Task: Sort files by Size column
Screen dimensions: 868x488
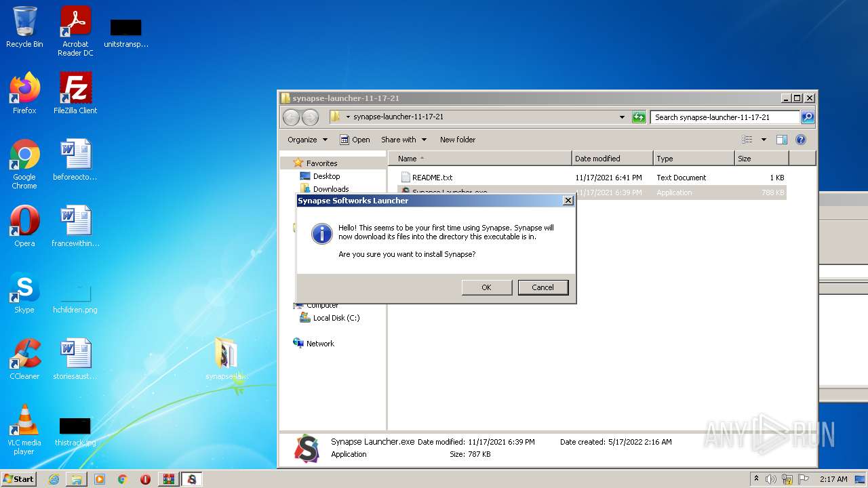Action: pos(762,159)
